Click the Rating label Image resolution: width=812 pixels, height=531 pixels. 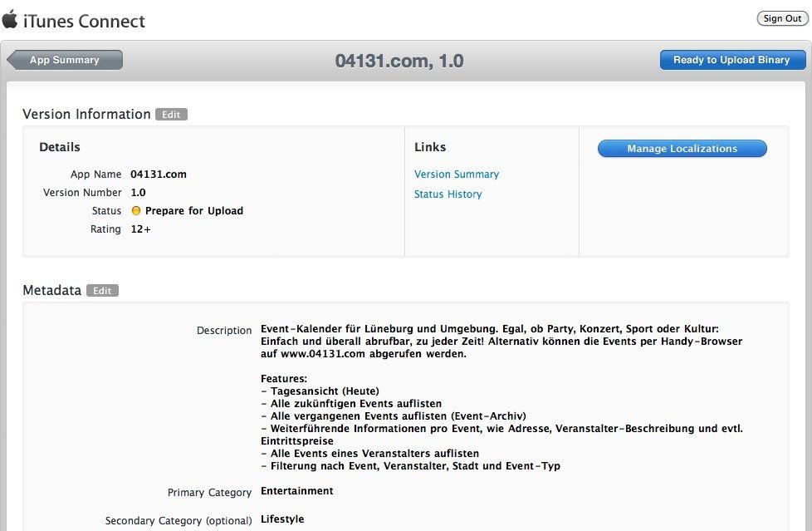[105, 229]
